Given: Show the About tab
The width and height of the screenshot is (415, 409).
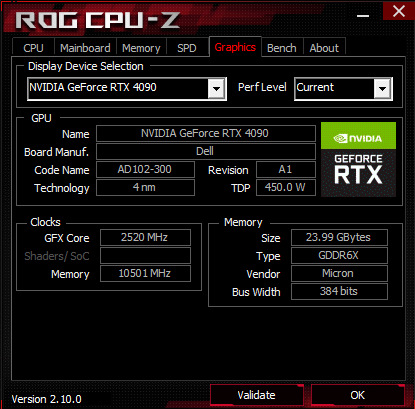Looking at the screenshot, I should [324, 48].
